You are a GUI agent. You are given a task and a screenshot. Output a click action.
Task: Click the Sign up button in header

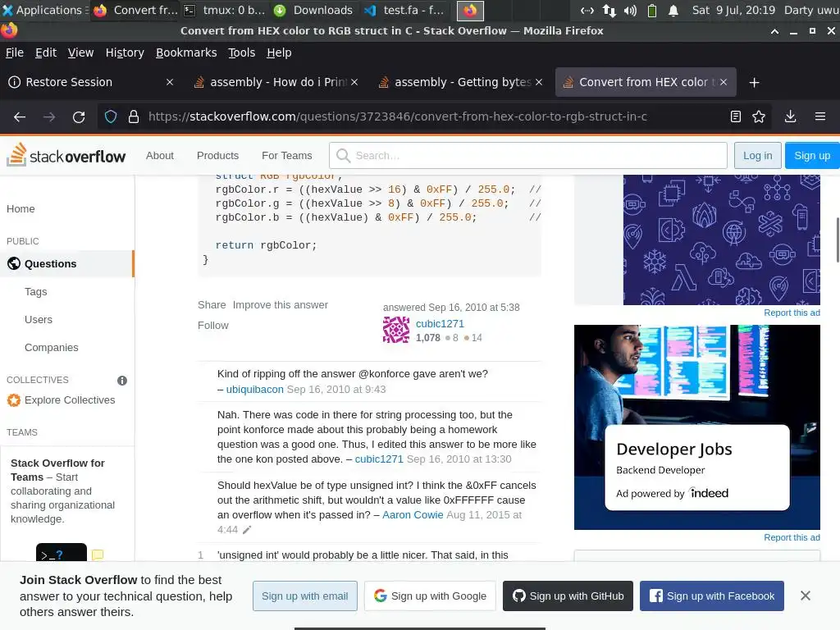(812, 155)
